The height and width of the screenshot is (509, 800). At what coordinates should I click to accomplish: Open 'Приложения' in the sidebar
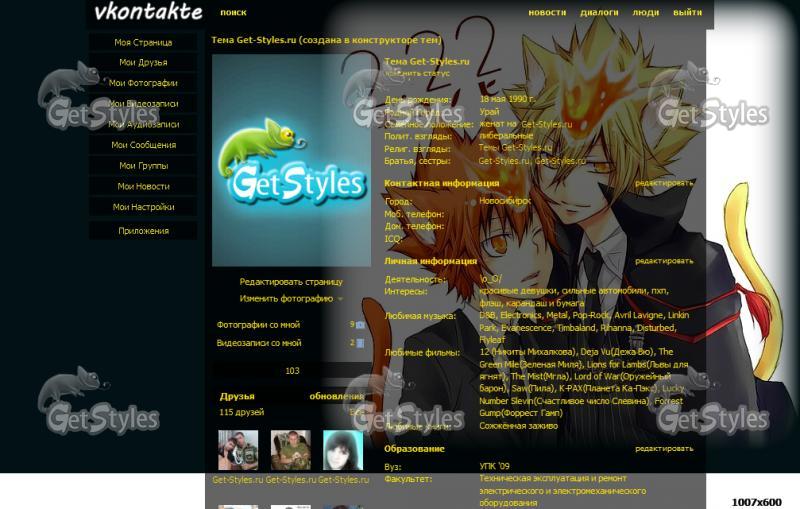point(143,231)
